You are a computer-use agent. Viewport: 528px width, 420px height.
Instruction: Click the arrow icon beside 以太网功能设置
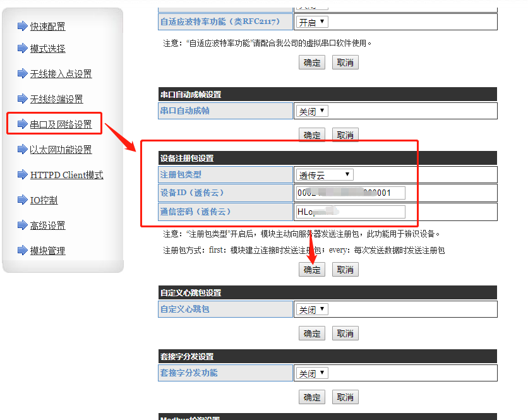[x=23, y=149]
